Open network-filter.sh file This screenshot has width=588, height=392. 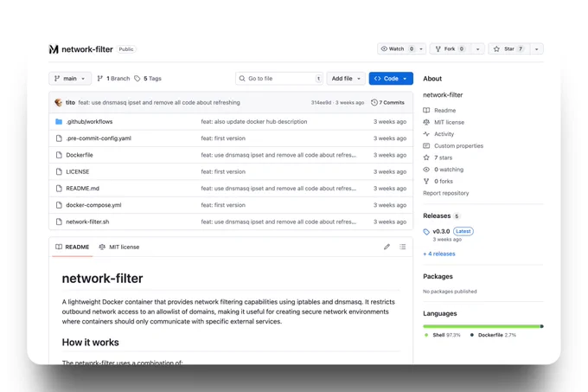[x=87, y=222]
